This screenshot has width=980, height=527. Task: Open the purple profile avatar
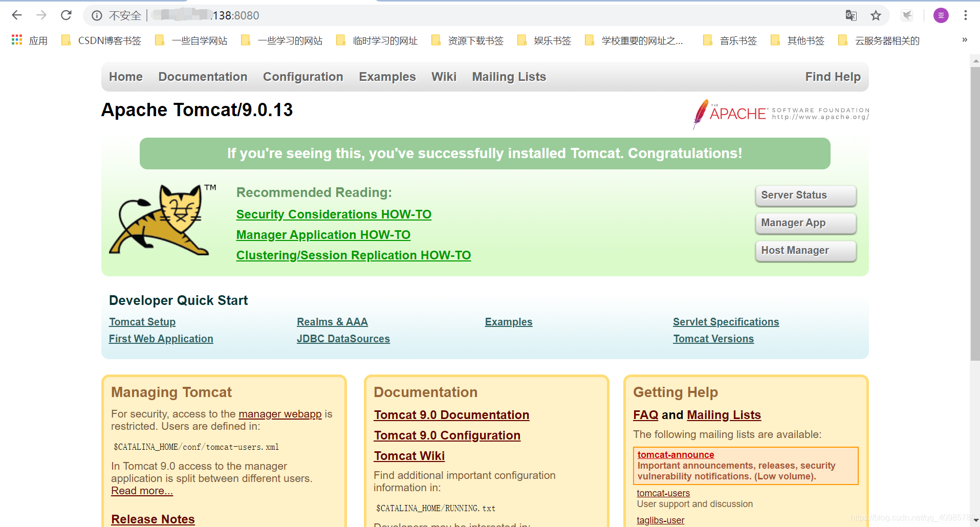pos(941,15)
